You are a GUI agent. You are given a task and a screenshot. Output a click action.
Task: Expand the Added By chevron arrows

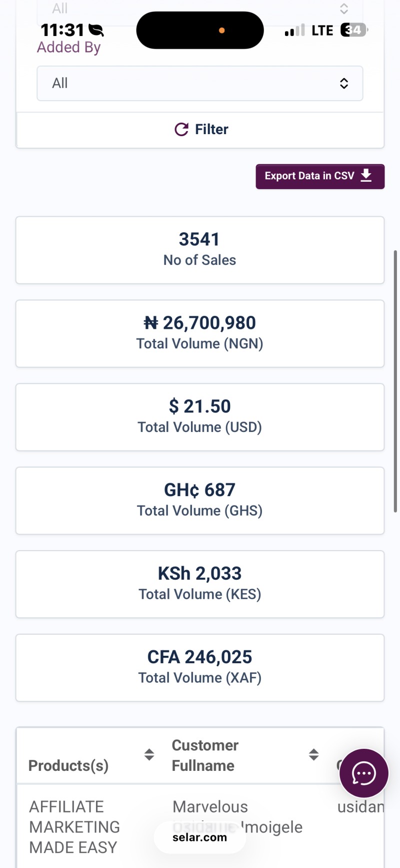pyautogui.click(x=344, y=83)
